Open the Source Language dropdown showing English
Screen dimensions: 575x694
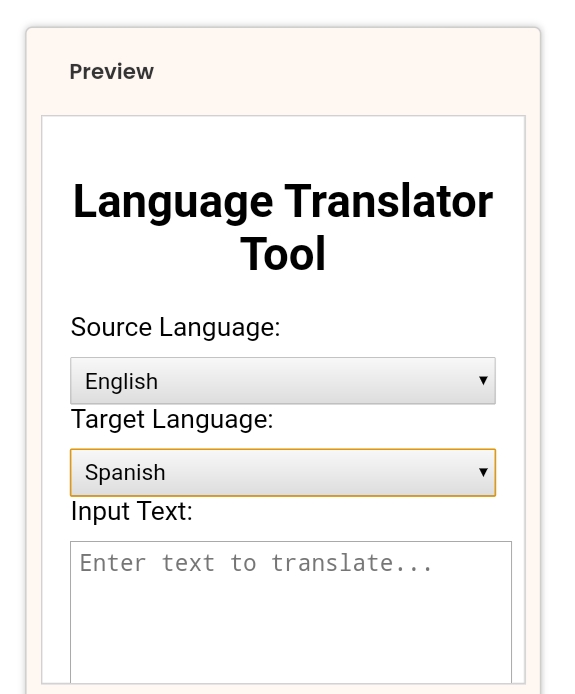pos(283,381)
